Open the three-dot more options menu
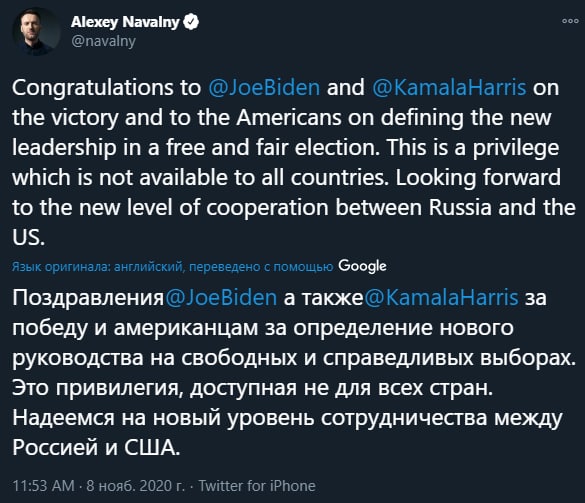Screen dimensions: 585x503 click(x=570, y=21)
